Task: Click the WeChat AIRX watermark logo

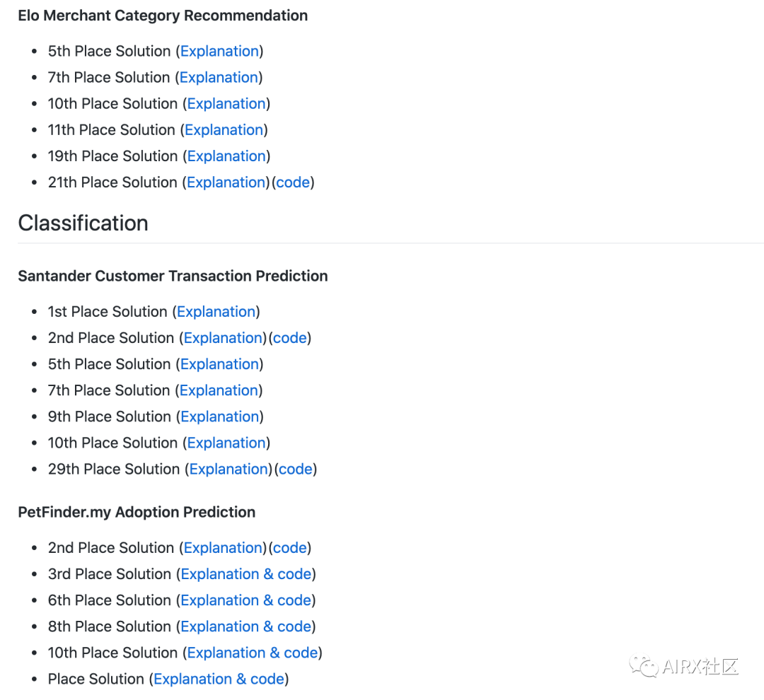Action: click(684, 666)
